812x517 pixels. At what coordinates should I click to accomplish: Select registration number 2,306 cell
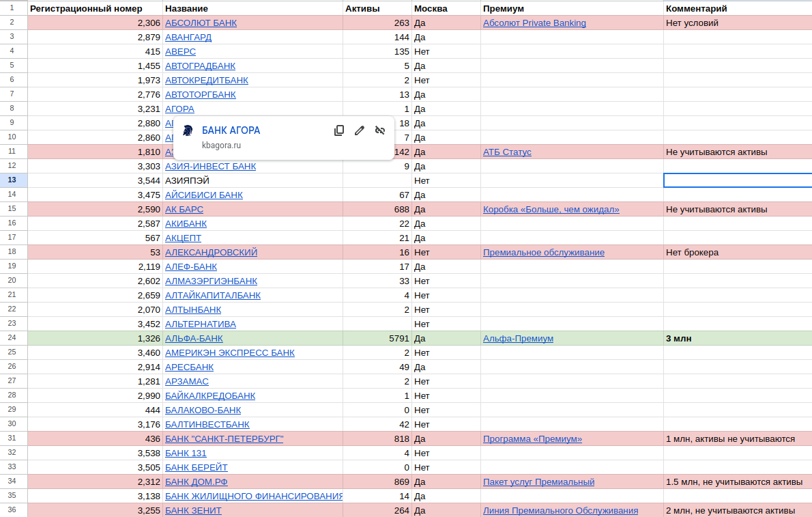click(x=95, y=23)
